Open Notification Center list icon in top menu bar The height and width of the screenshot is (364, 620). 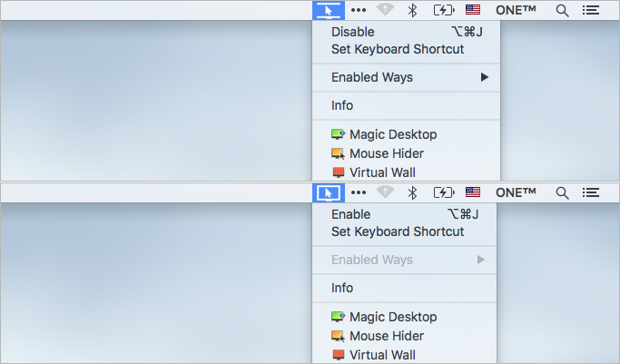coord(591,10)
